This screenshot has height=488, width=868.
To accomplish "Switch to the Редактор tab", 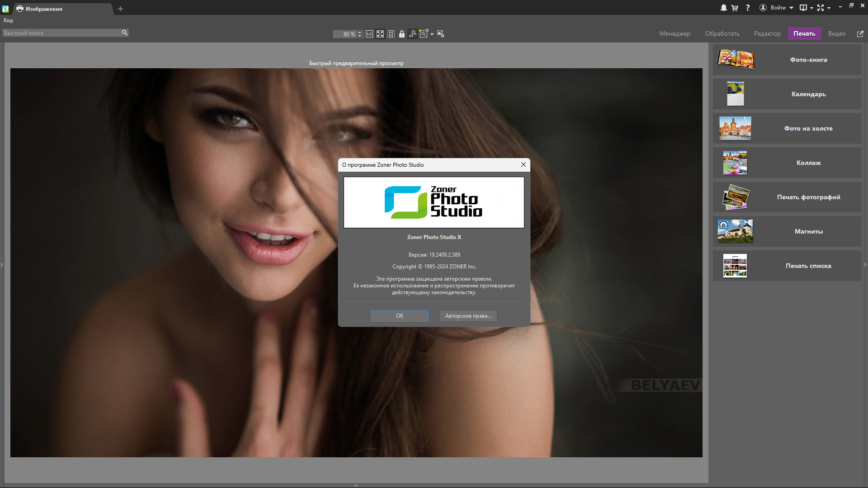I will pos(767,33).
